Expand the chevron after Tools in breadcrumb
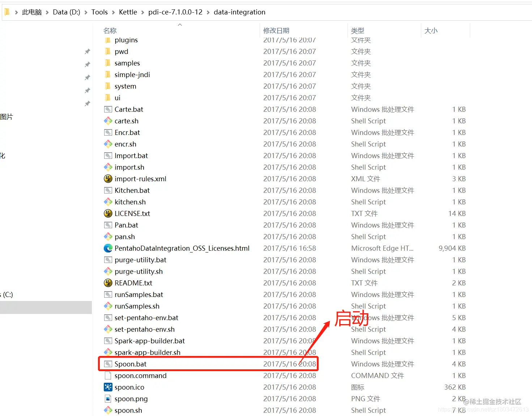 (x=114, y=12)
